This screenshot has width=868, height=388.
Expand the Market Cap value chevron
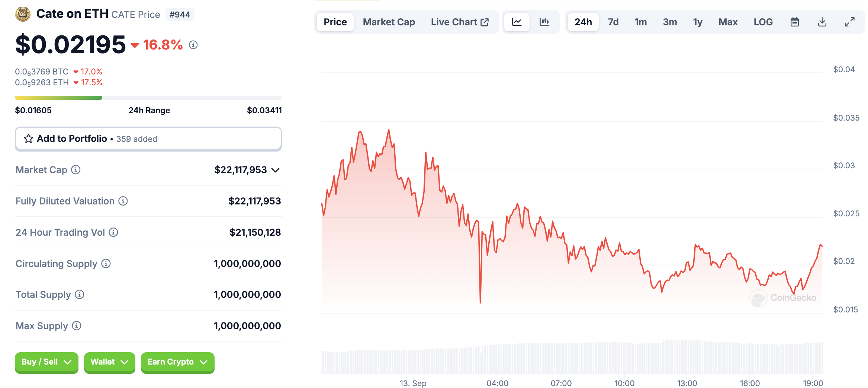pyautogui.click(x=276, y=170)
